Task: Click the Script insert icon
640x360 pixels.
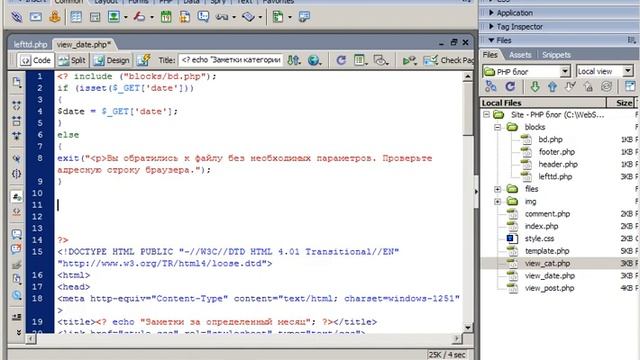Action: (248, 17)
